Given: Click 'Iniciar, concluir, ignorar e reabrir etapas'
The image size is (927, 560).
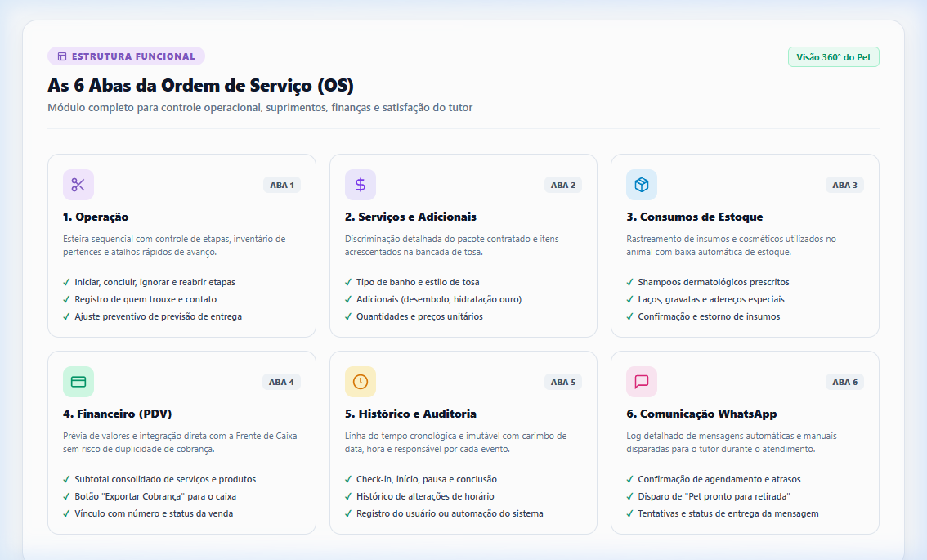Looking at the screenshot, I should pyautogui.click(x=154, y=283).
